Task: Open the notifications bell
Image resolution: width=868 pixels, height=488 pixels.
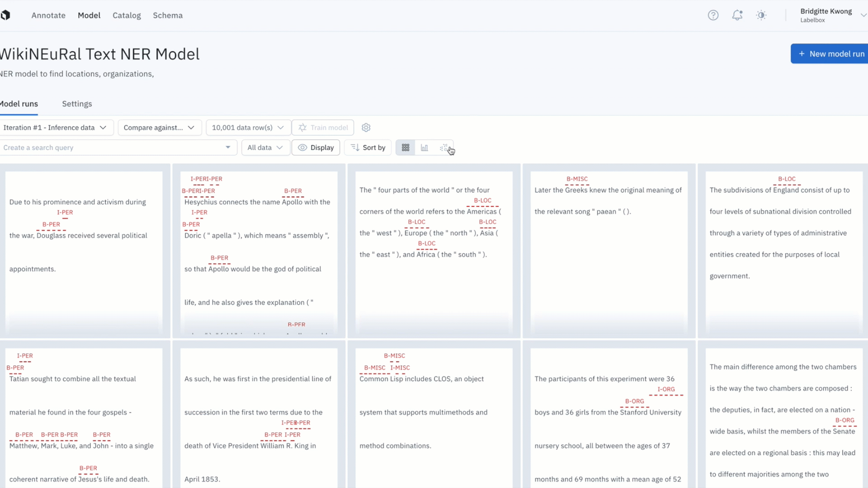Action: coord(737,15)
